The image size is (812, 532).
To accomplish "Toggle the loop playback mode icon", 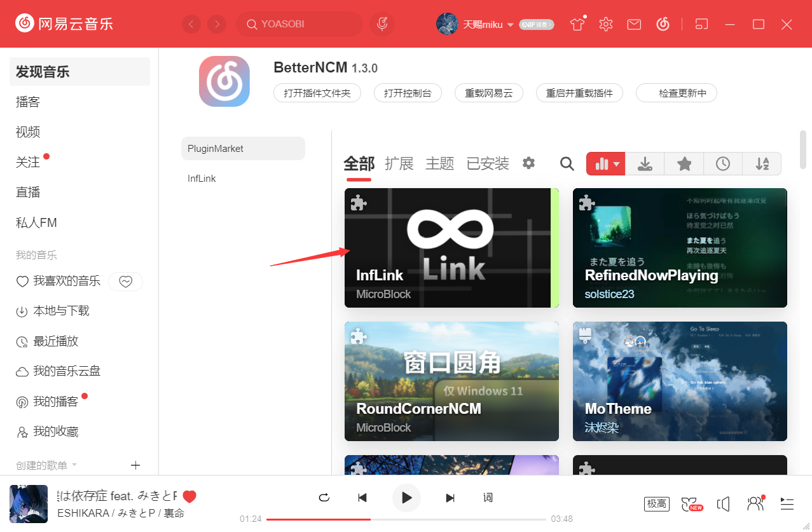I will (324, 498).
